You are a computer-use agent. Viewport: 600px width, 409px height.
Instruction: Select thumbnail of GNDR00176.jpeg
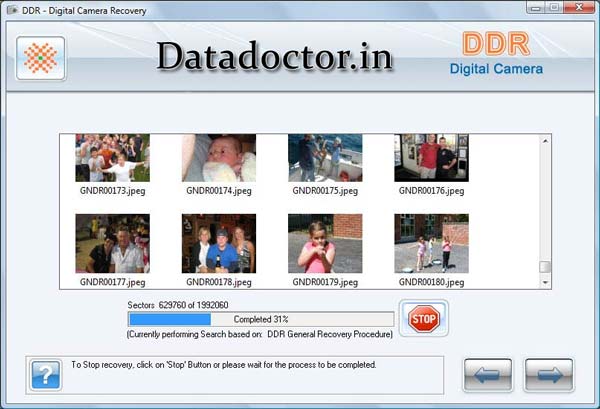(432, 158)
